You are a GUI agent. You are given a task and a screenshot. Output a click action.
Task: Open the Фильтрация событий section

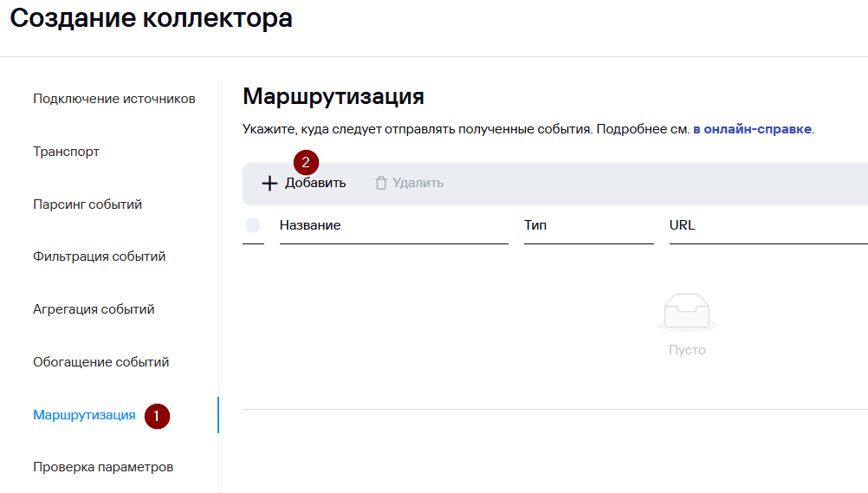(x=99, y=256)
